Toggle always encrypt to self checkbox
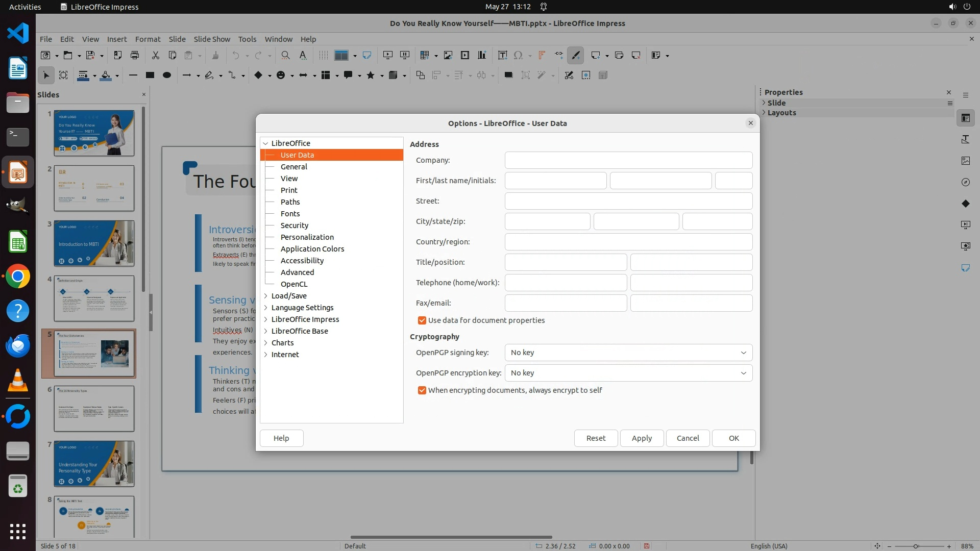This screenshot has height=551, width=980. pos(422,390)
